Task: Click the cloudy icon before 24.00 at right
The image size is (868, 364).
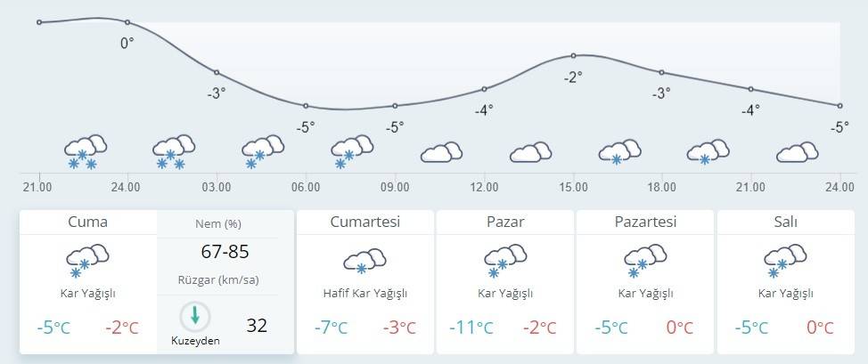Action: click(798, 153)
